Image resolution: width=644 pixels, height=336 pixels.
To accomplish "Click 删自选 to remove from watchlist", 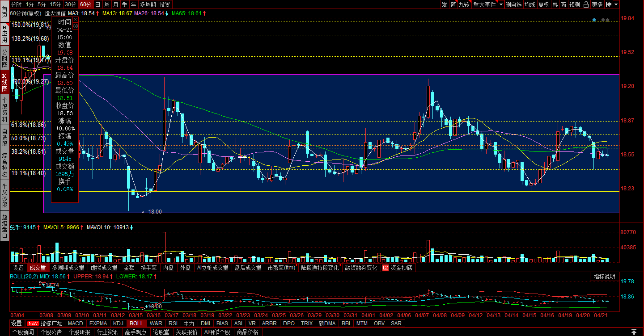I will pyautogui.click(x=513, y=4).
